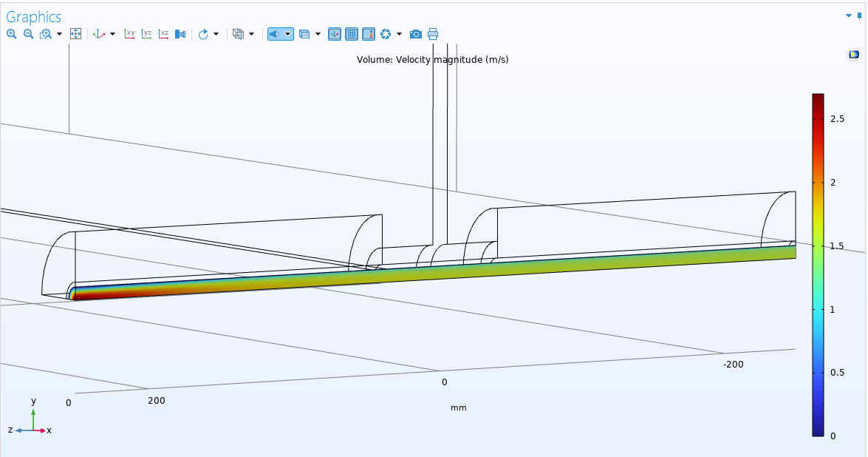Take a snapshot with the camera icon

tap(416, 34)
